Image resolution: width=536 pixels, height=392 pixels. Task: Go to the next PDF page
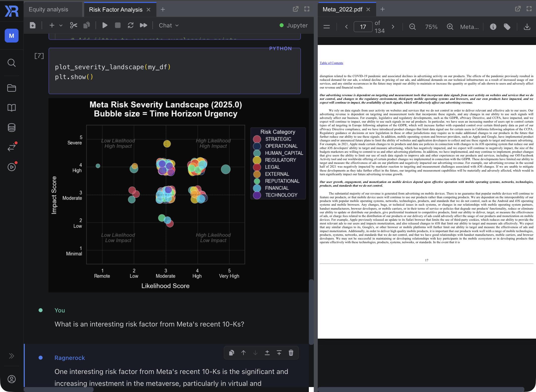coord(393,27)
